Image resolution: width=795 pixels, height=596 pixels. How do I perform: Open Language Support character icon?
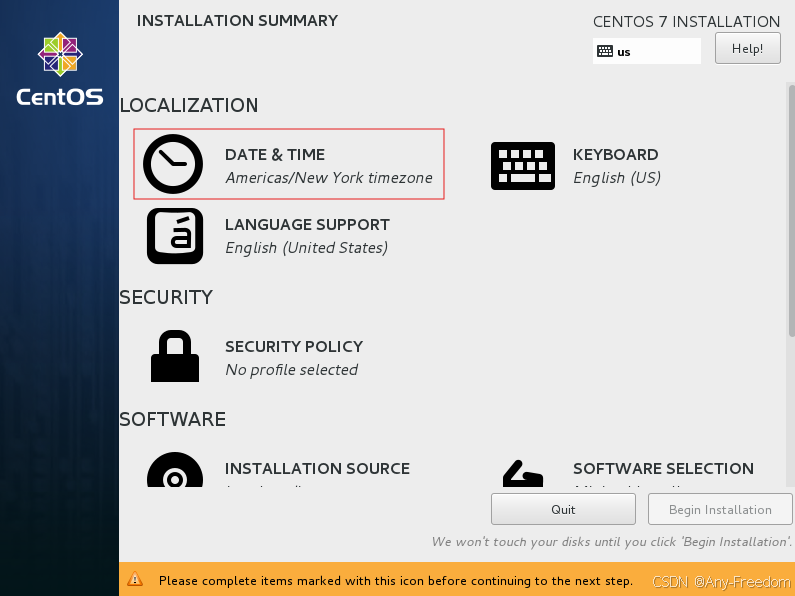coord(175,236)
